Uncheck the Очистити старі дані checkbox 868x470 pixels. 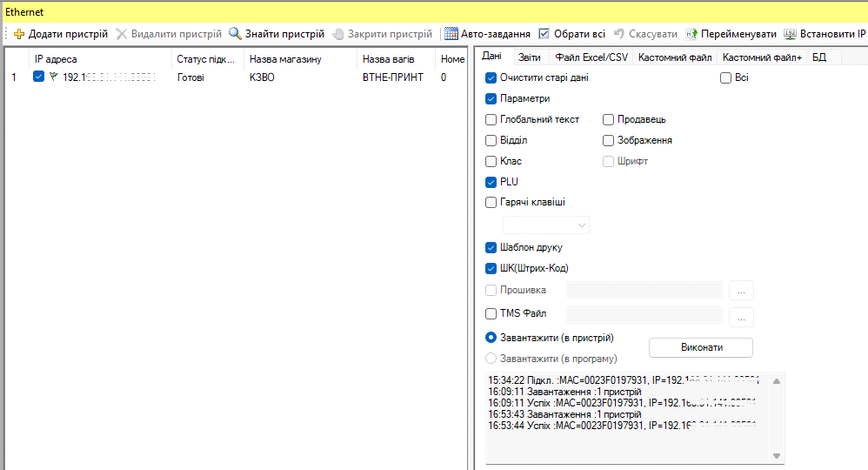point(491,77)
